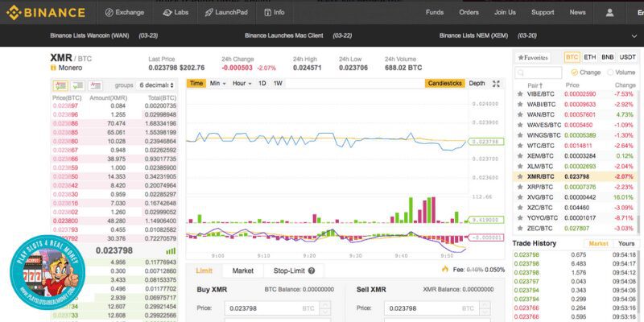Click the pair search input box

point(539,72)
